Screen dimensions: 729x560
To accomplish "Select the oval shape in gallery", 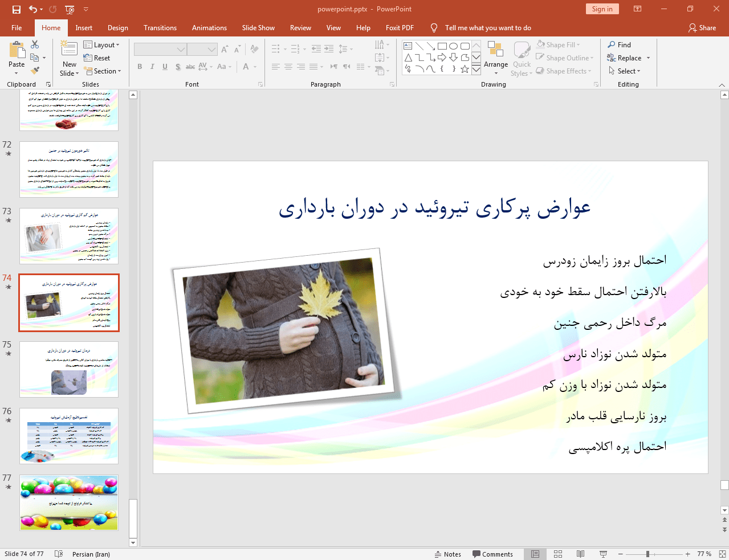I will tap(454, 46).
